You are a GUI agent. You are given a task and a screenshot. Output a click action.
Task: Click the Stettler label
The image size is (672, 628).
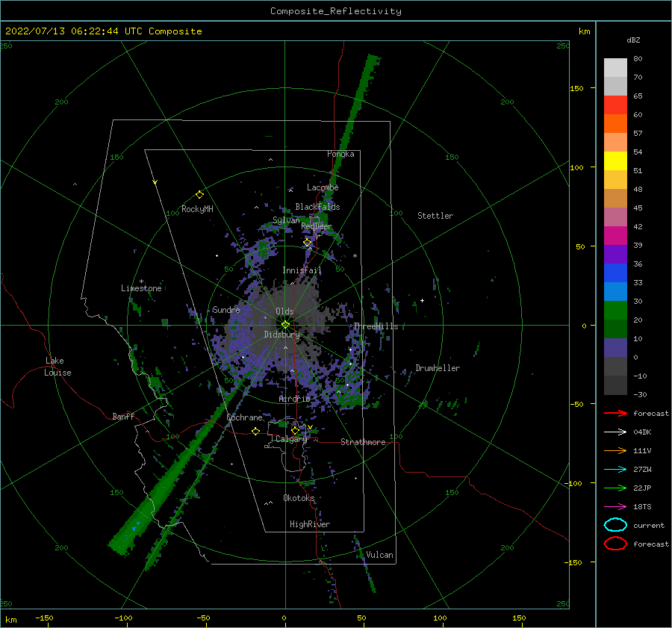435,216
